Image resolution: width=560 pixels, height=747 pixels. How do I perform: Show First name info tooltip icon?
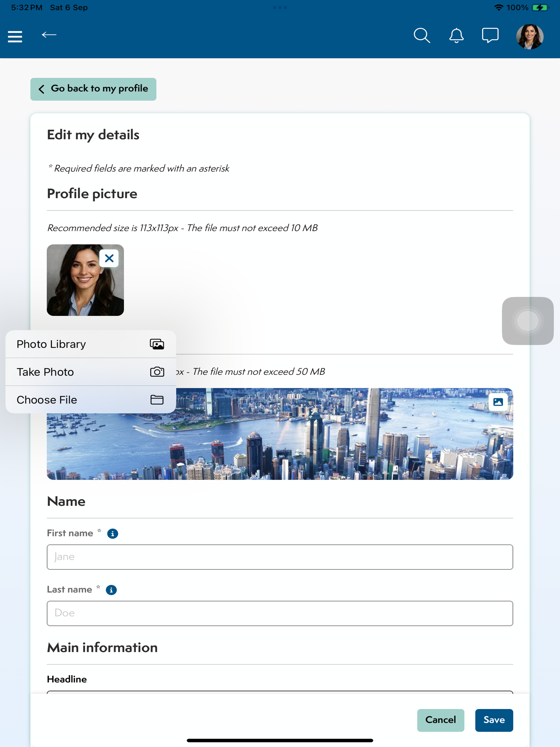[x=112, y=534]
